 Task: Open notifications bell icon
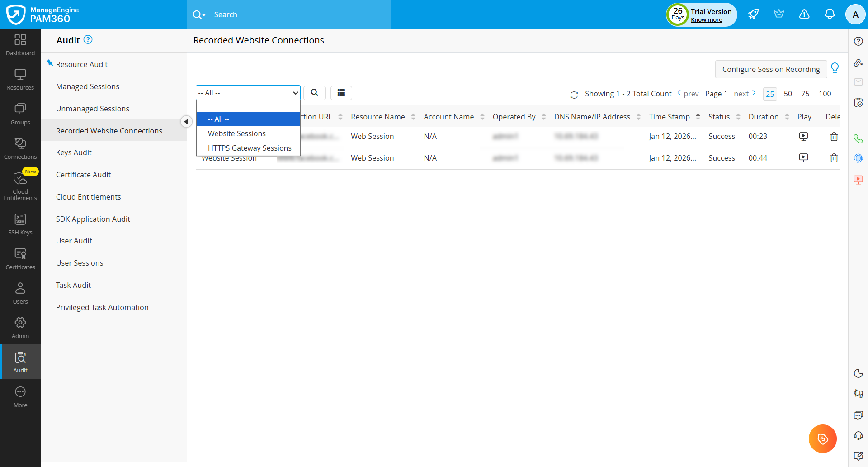point(830,14)
